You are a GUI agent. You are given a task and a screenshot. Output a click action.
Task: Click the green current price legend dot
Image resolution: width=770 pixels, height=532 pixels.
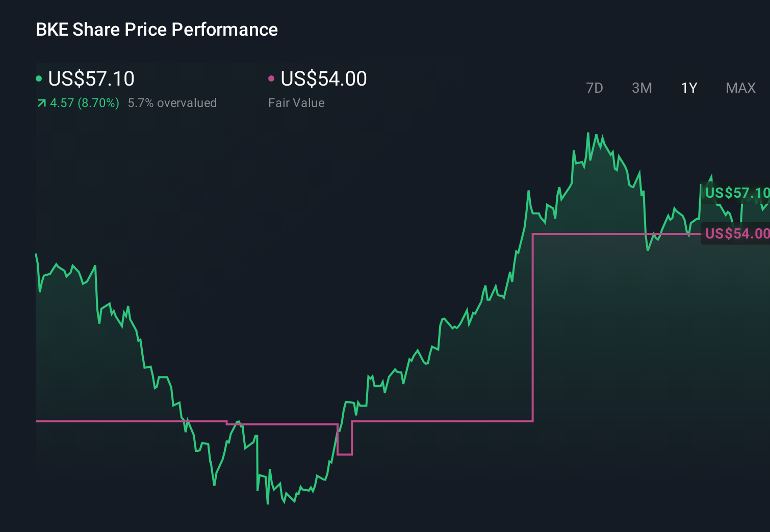39,78
